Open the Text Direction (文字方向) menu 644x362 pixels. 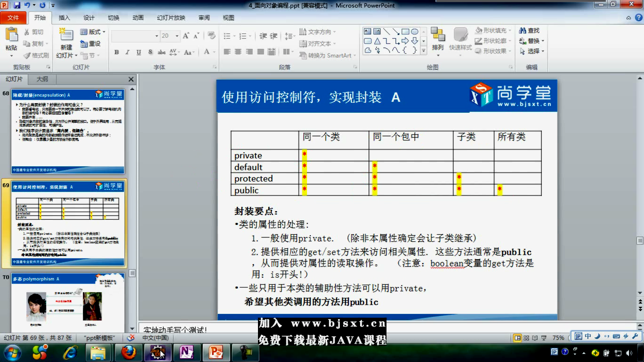pos(318,32)
